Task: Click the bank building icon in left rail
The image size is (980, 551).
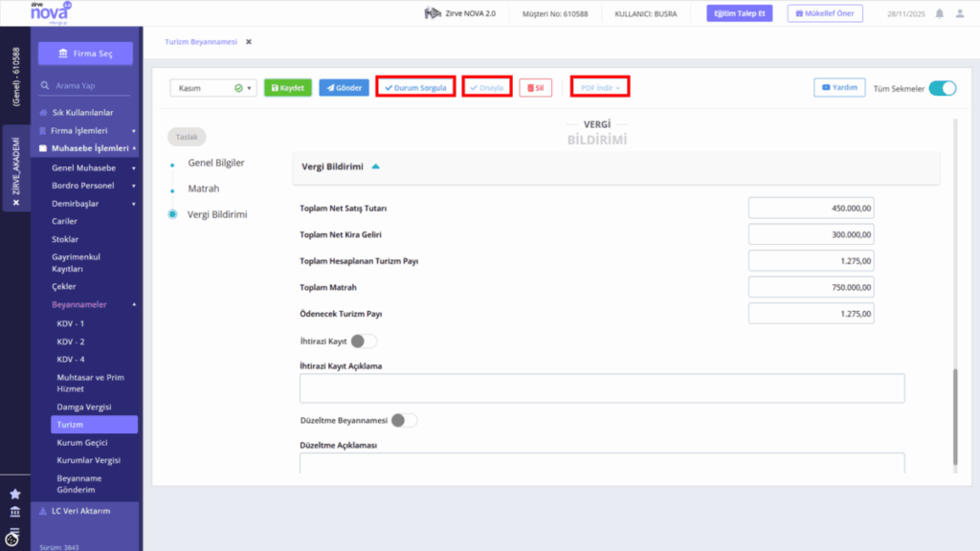Action: point(15,512)
